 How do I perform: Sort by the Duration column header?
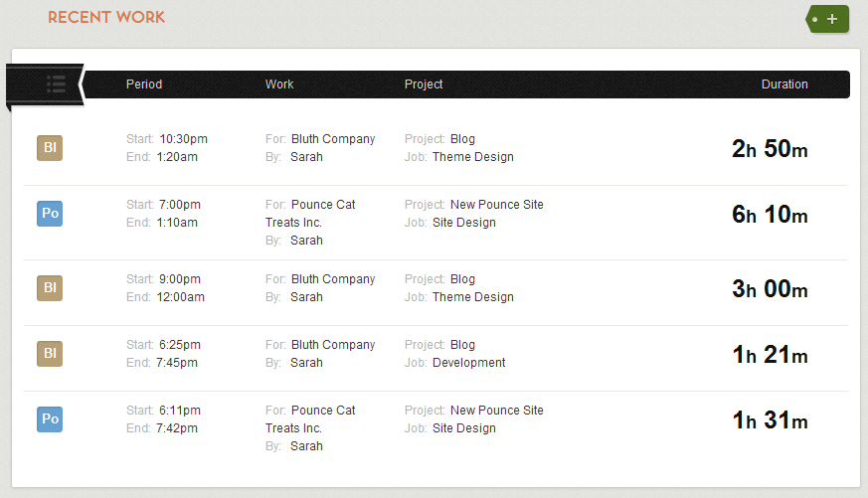point(784,84)
